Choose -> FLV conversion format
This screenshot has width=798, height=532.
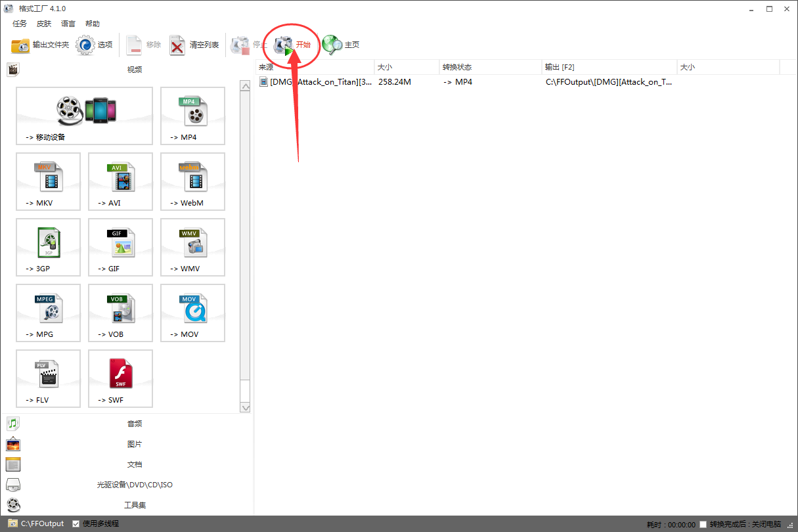click(48, 378)
